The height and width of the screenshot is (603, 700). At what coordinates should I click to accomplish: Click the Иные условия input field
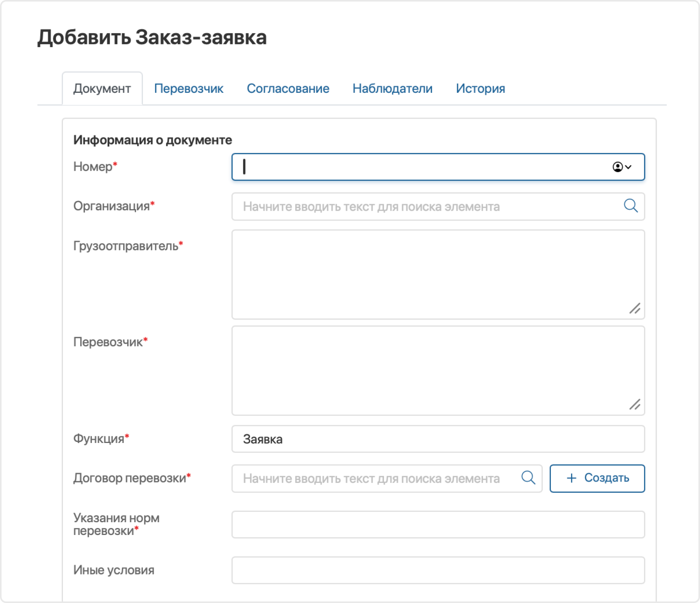[x=438, y=570]
